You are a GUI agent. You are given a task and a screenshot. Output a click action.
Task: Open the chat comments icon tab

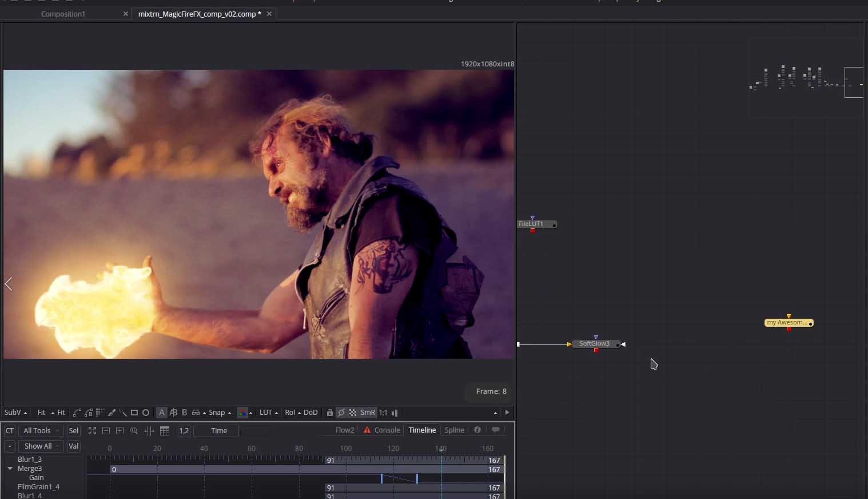point(496,430)
